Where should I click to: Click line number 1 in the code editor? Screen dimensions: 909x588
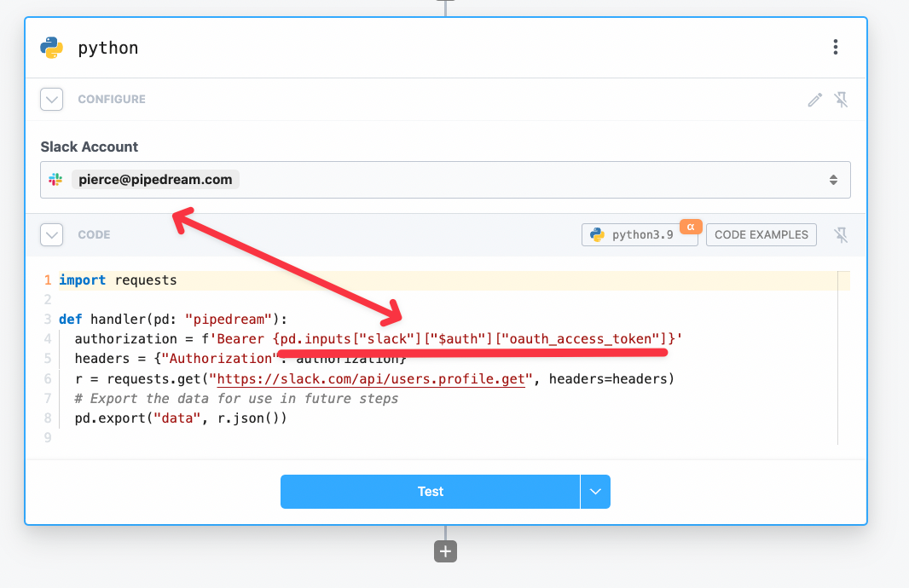(47, 279)
